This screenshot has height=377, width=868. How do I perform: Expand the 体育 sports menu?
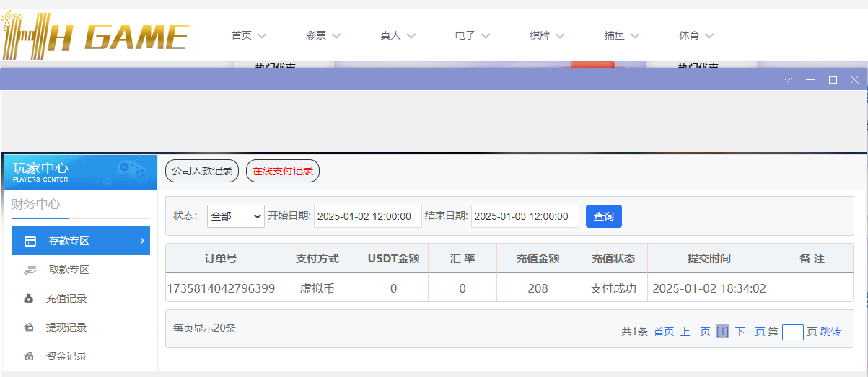coord(696,35)
